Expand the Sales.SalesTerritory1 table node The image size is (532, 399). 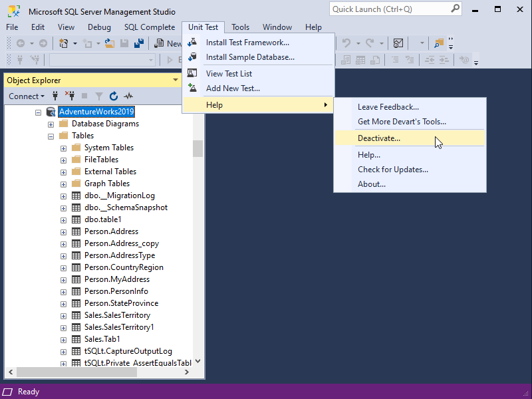click(63, 328)
